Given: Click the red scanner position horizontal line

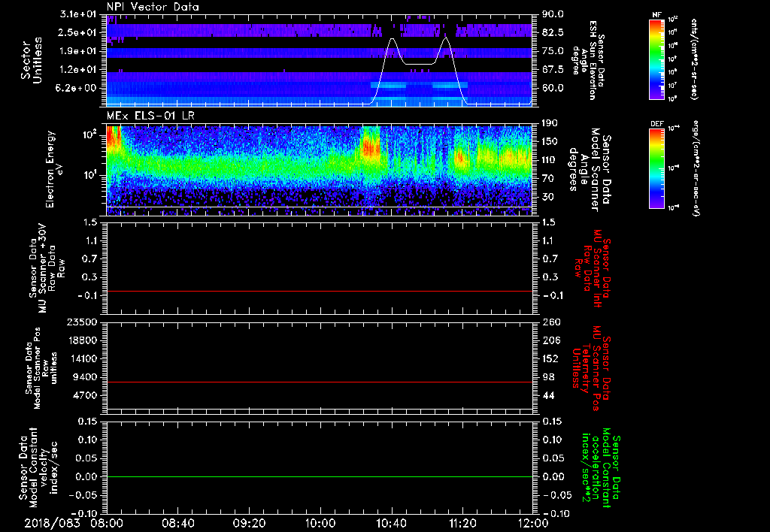Looking at the screenshot, I should pyautogui.click(x=320, y=382).
